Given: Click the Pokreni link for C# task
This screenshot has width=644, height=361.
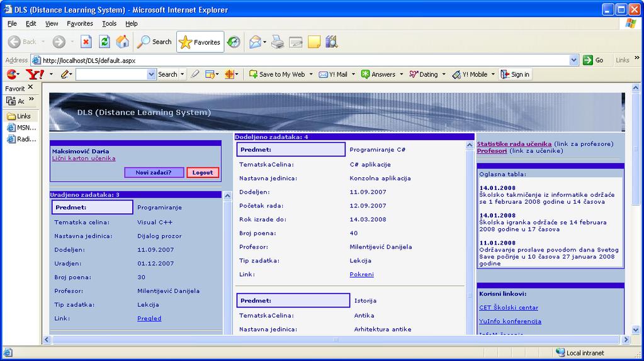Looking at the screenshot, I should tap(361, 274).
